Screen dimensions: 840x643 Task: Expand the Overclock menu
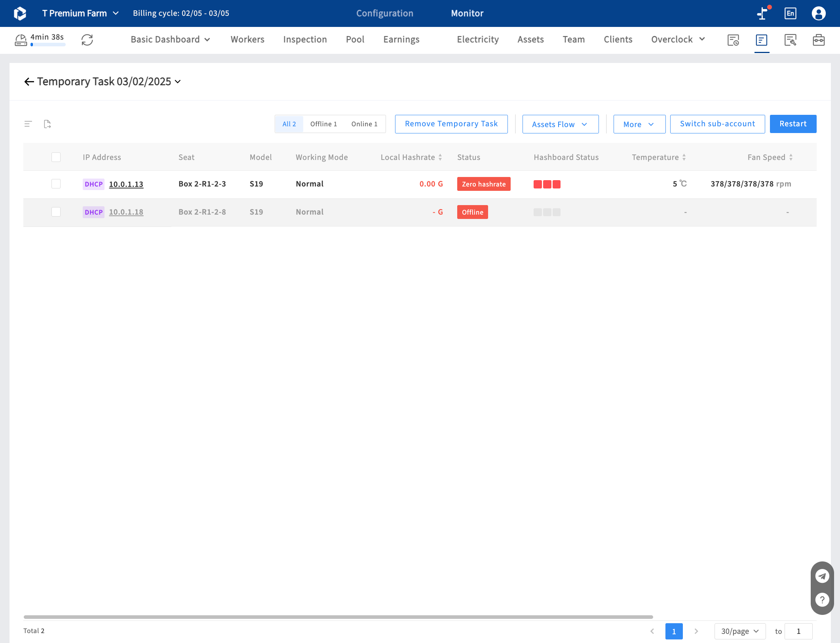tap(678, 40)
